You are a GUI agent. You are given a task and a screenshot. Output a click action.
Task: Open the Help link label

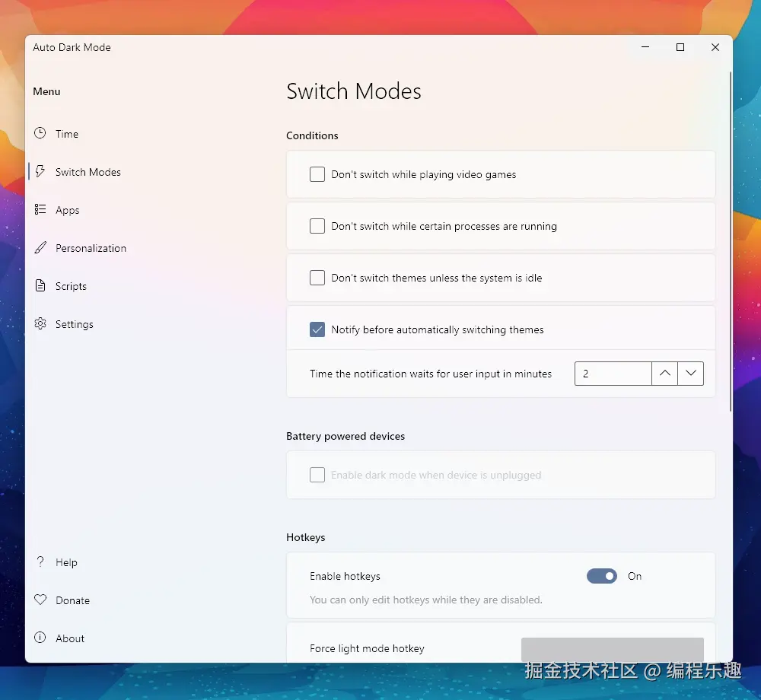66,562
